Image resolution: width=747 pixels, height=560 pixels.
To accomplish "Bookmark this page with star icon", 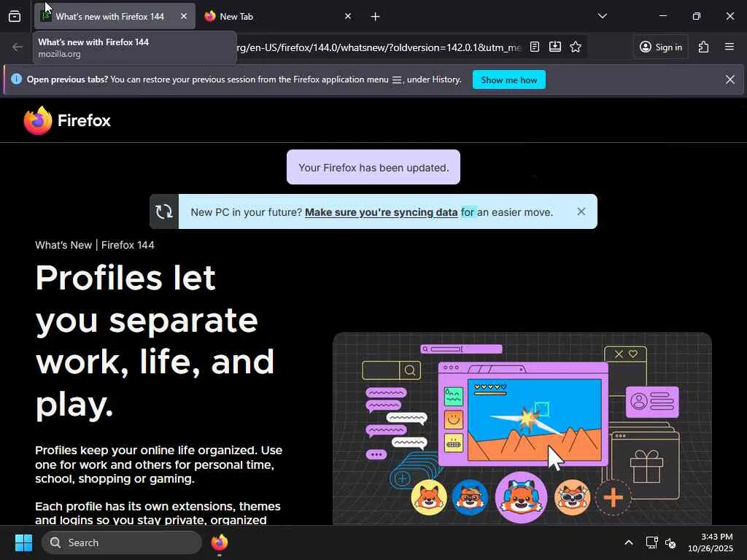I will pos(576,47).
